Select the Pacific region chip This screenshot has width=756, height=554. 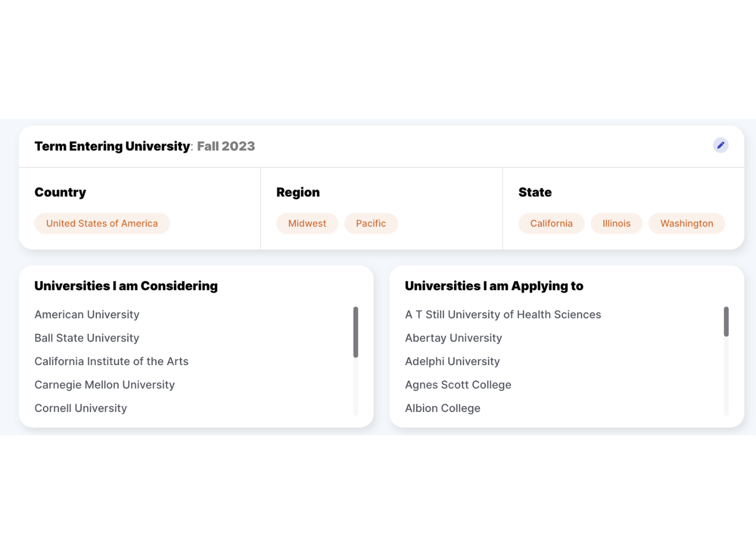point(371,223)
